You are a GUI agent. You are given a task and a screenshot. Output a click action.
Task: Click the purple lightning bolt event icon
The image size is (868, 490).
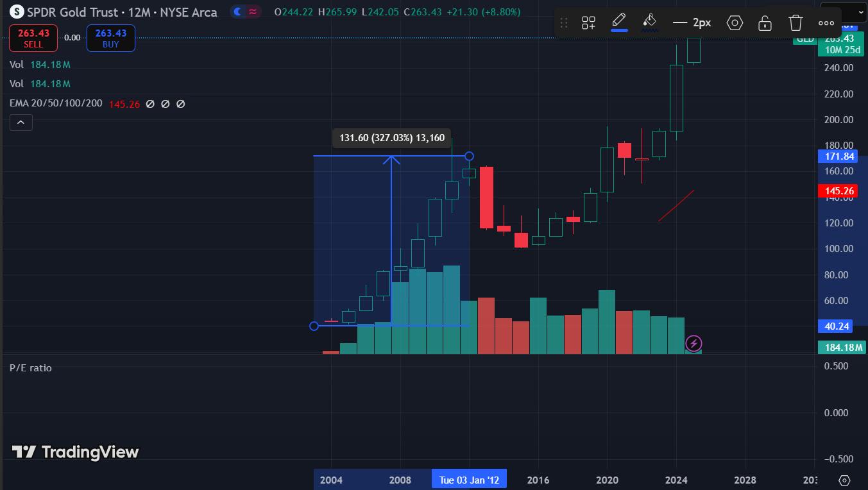click(694, 343)
